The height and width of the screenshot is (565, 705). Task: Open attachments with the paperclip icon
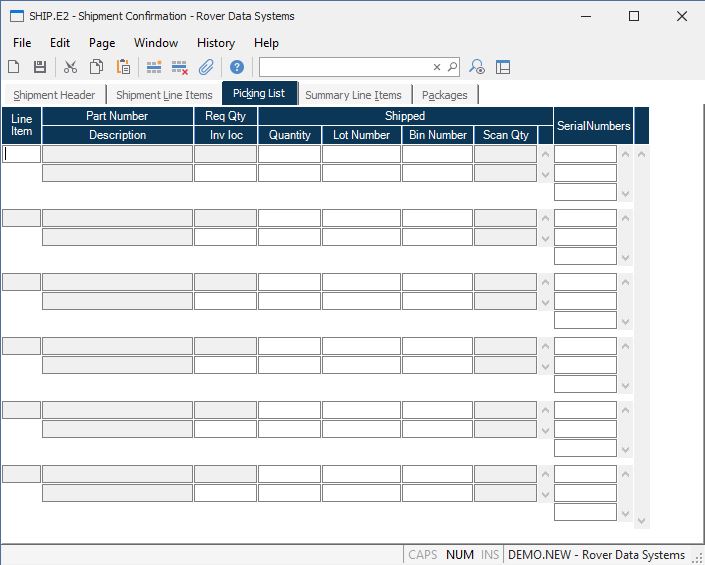point(207,67)
